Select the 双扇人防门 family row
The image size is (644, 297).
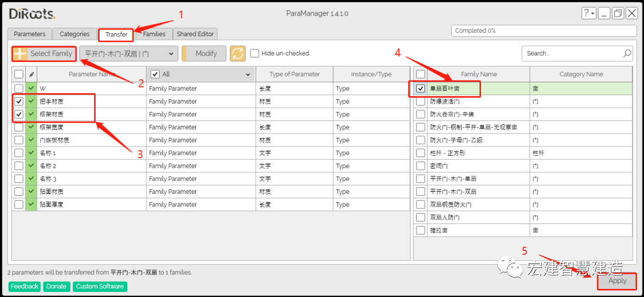(523, 217)
